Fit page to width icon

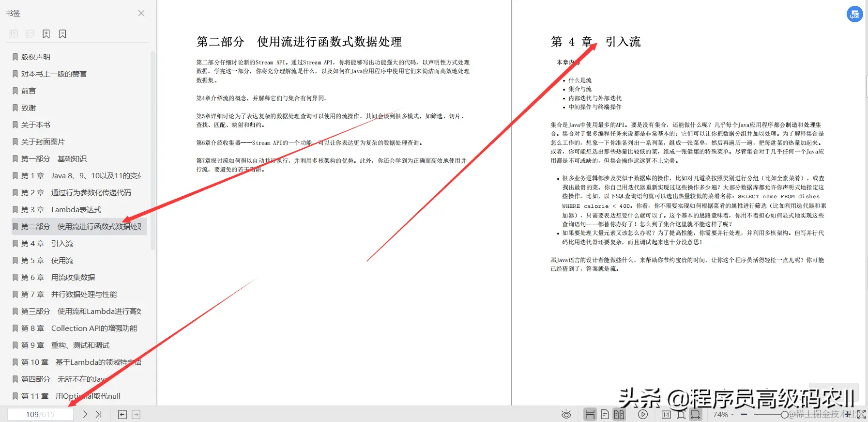tap(696, 414)
